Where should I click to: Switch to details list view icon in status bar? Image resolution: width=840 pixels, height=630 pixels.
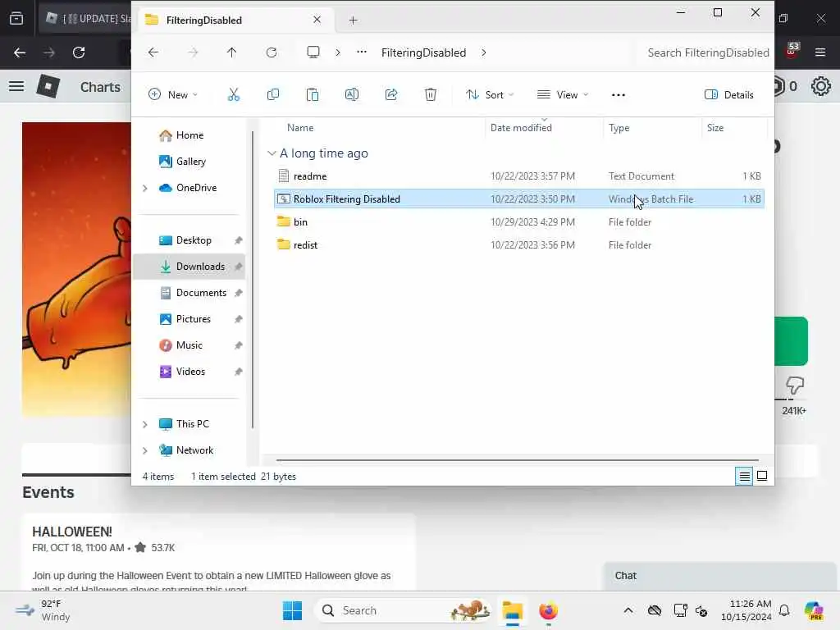(744, 476)
